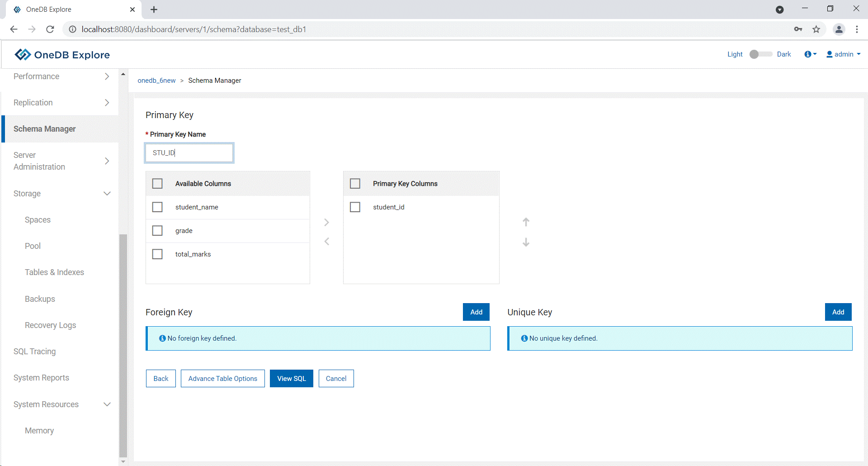Open the admin user dropdown
This screenshot has height=466, width=868.
[x=843, y=54]
